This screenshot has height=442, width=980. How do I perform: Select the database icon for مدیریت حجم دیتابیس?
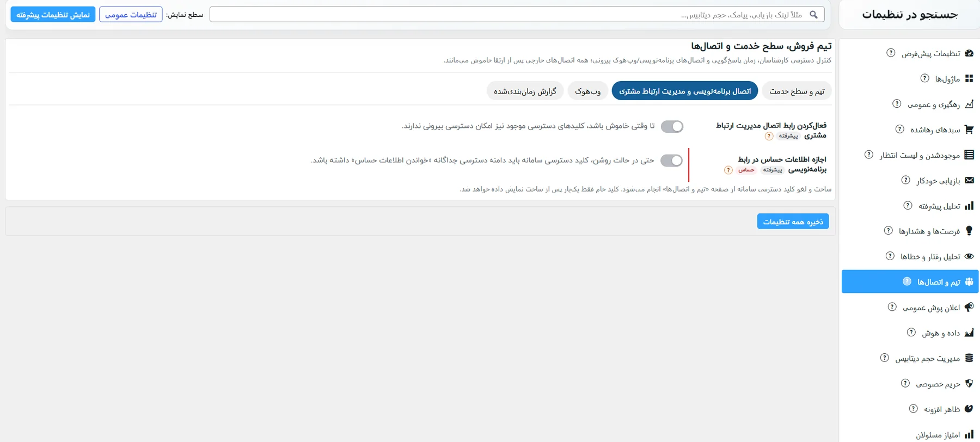[969, 358]
